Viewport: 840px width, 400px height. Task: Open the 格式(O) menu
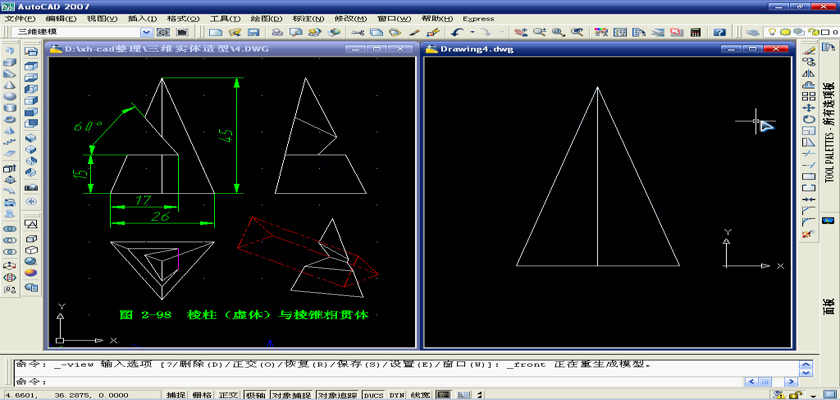[184, 19]
